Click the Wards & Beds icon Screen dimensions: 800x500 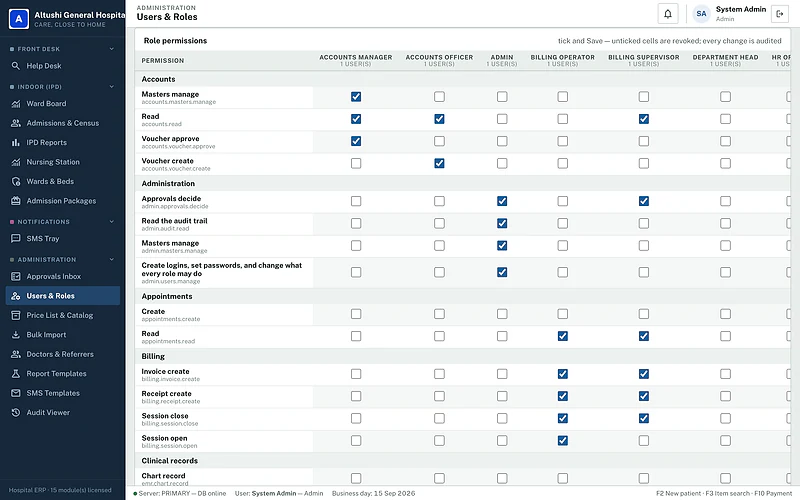point(16,181)
